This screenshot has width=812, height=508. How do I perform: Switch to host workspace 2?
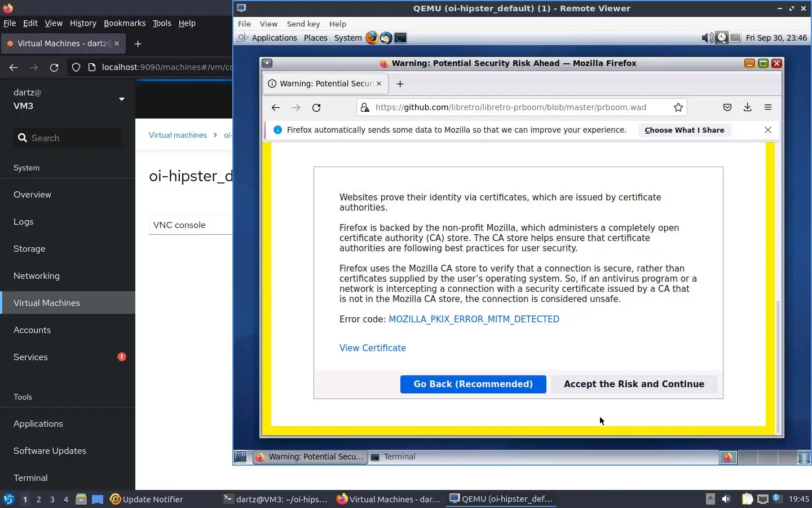[x=38, y=499]
